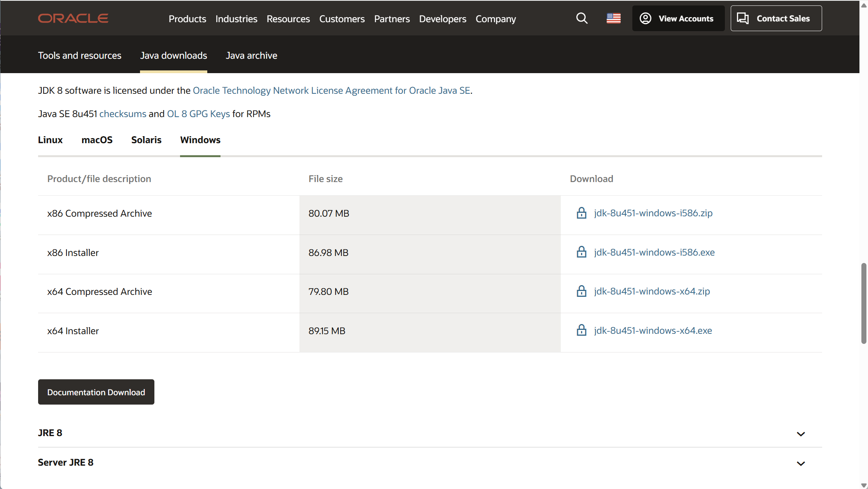Click the scrollbar up arrow
This screenshot has height=489, width=868.
pyautogui.click(x=864, y=5)
